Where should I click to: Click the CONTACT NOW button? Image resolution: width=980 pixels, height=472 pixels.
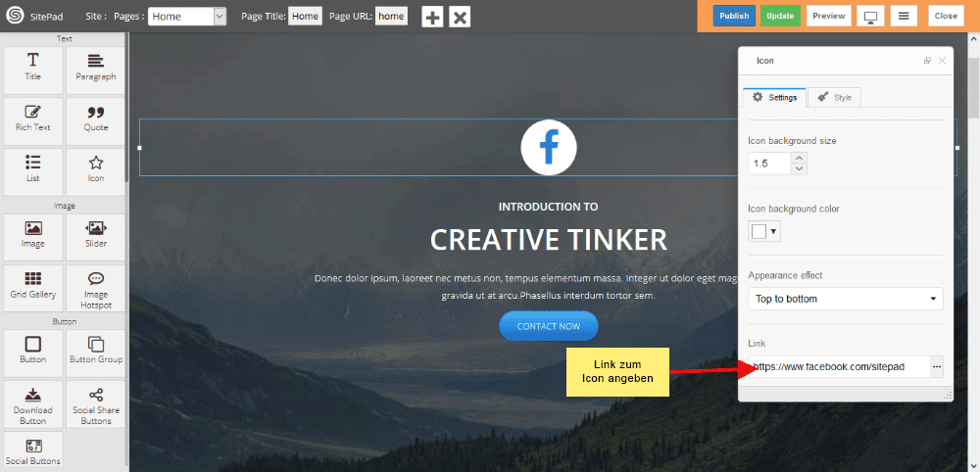click(x=549, y=326)
